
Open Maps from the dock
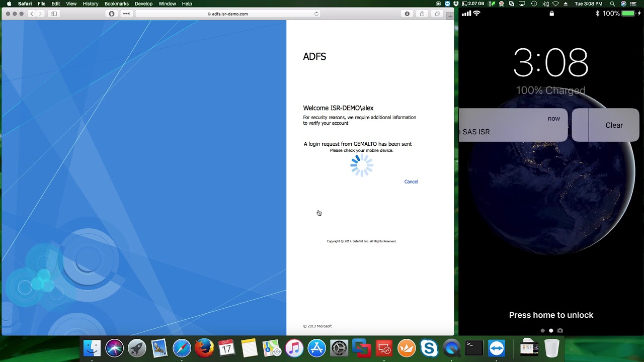coord(272,348)
